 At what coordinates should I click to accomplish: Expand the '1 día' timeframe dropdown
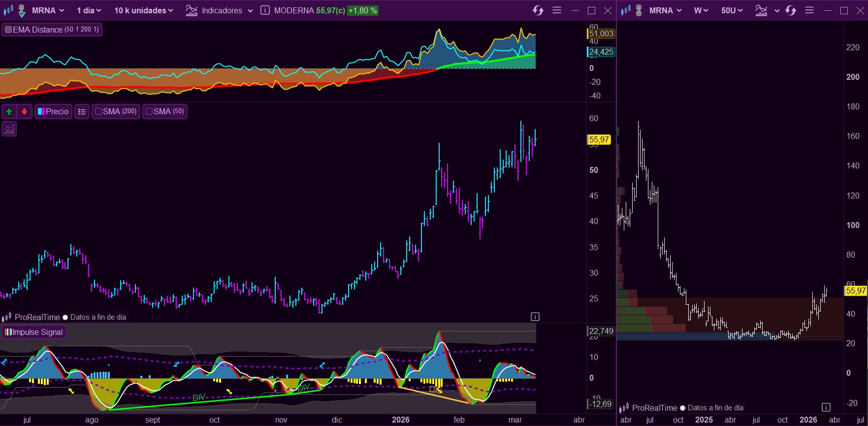click(x=89, y=10)
